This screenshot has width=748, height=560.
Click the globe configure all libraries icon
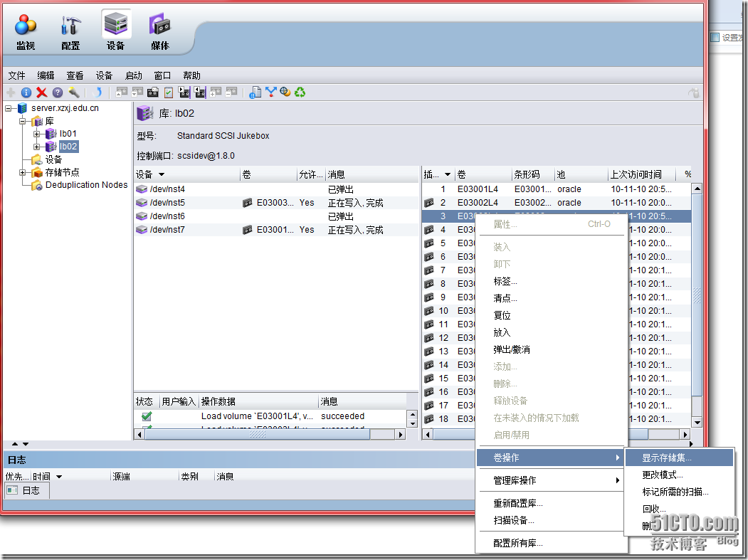point(285,92)
